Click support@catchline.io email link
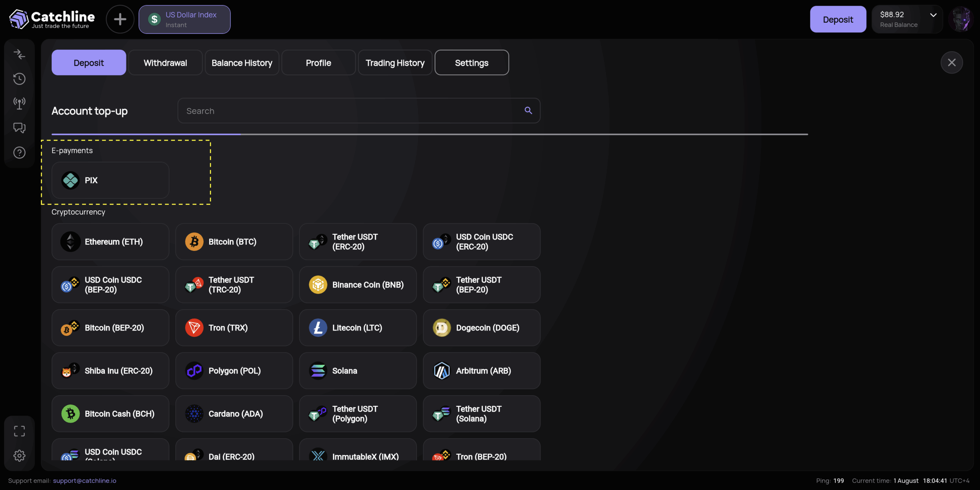 click(85, 480)
